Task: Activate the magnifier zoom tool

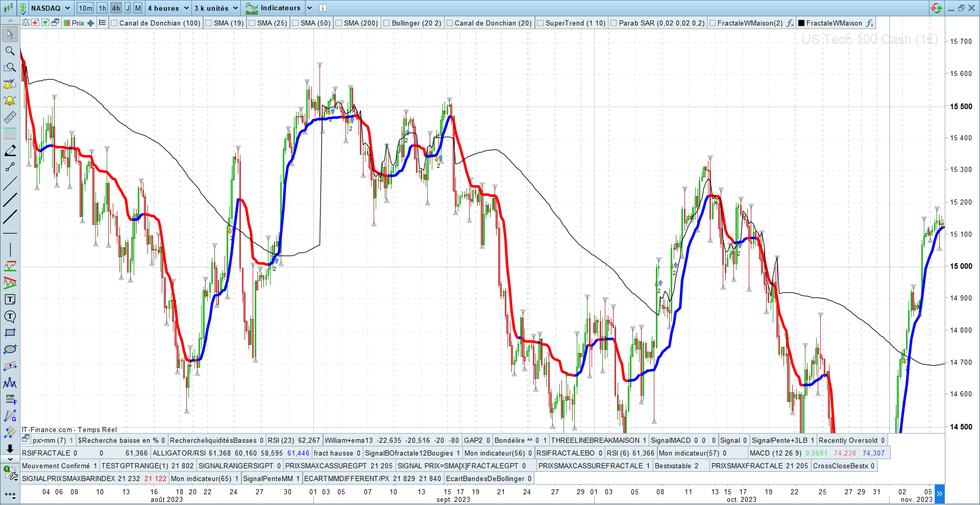Action: click(x=10, y=51)
